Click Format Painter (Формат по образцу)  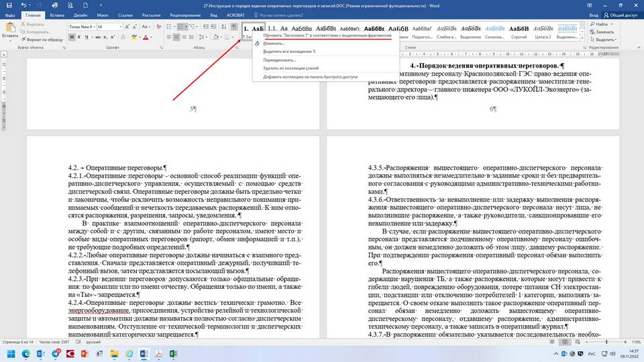coord(42,40)
